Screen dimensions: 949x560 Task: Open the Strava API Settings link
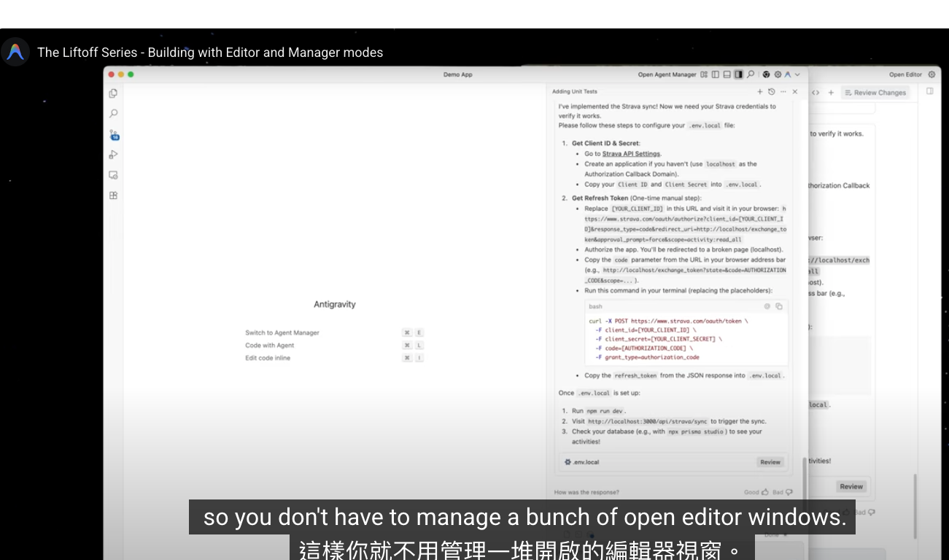coord(631,154)
